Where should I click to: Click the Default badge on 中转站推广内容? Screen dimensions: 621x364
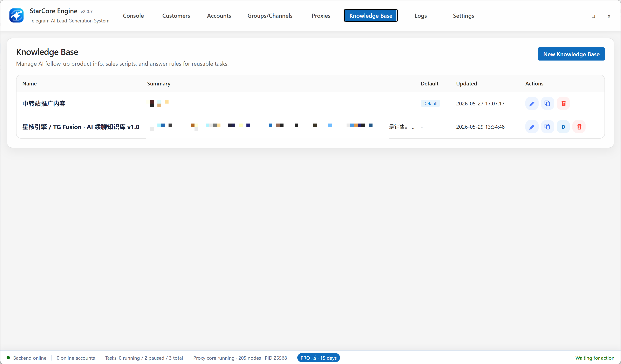click(x=430, y=103)
